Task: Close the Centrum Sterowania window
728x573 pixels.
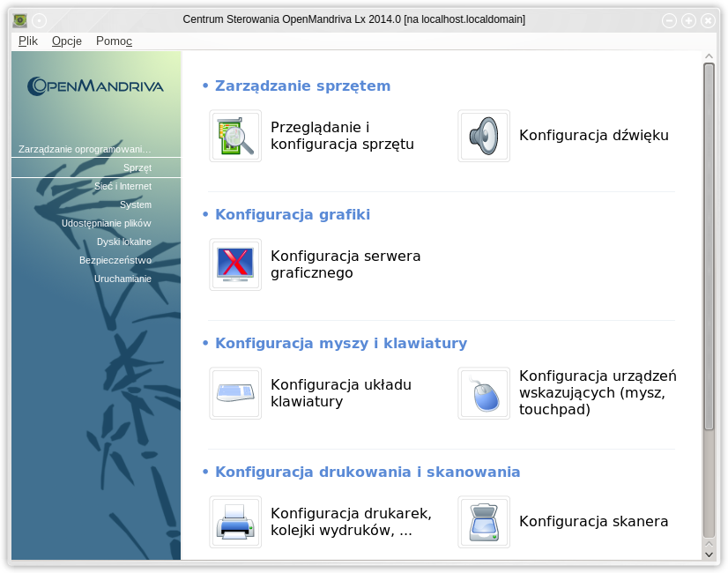Action: 708,20
